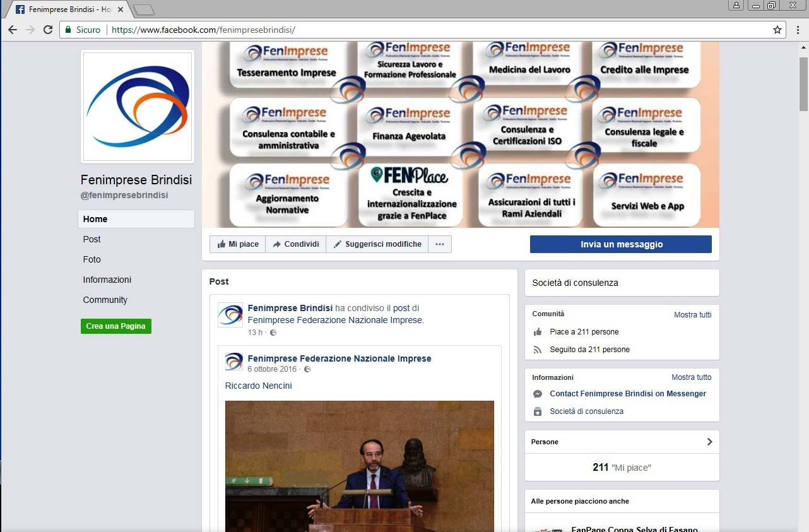Click the Riccardo Nencini text

[259, 386]
